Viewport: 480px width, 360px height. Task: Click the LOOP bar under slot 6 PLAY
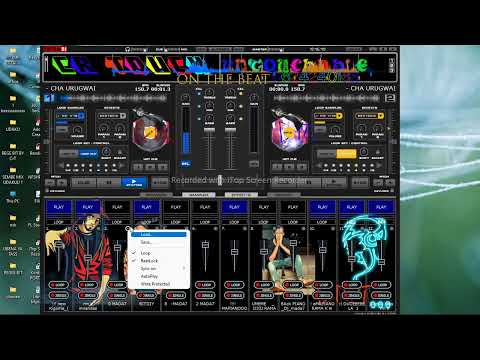tap(205, 222)
